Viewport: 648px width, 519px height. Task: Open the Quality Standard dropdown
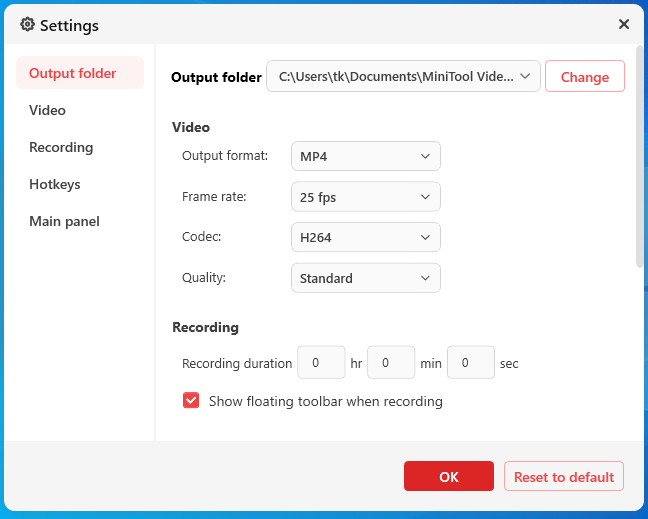coord(366,278)
